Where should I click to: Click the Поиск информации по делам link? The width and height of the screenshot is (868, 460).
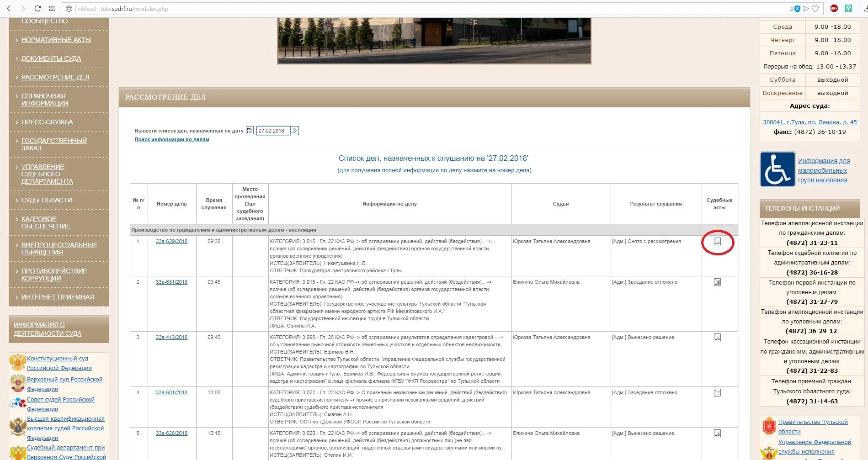172,139
